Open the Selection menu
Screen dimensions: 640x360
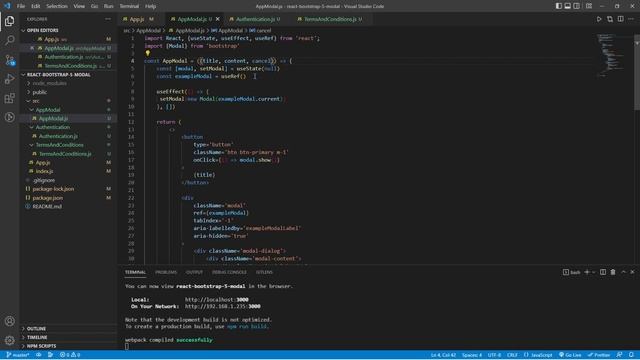(x=57, y=6)
